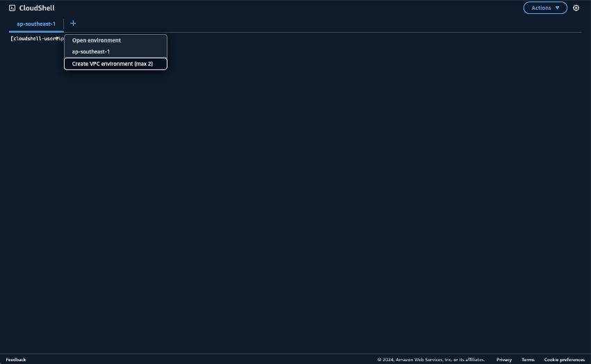Viewport: 591px width, 364px height.
Task: Open the Privacy link in the footer
Action: [504, 360]
